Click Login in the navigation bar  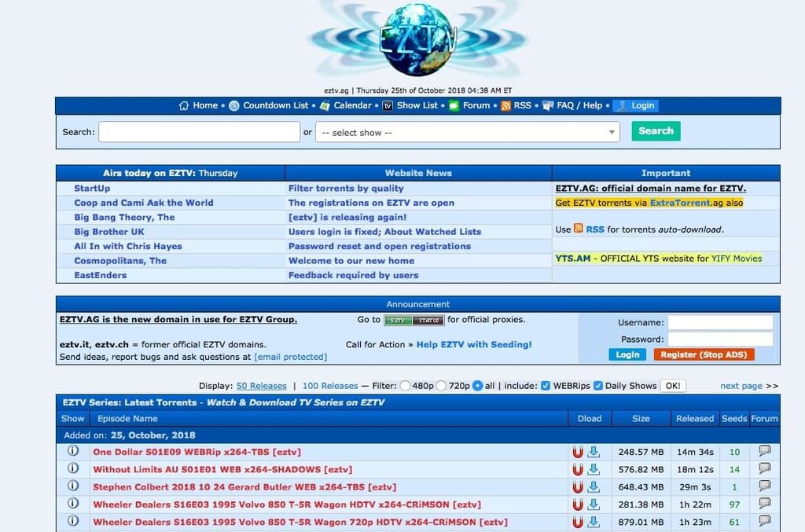(636, 105)
